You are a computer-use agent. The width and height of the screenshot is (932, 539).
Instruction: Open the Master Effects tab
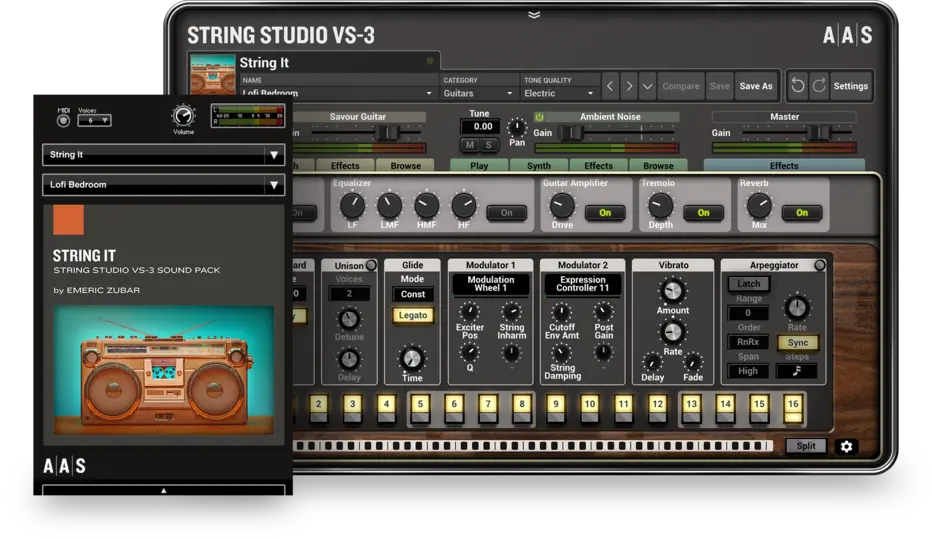[x=784, y=166]
